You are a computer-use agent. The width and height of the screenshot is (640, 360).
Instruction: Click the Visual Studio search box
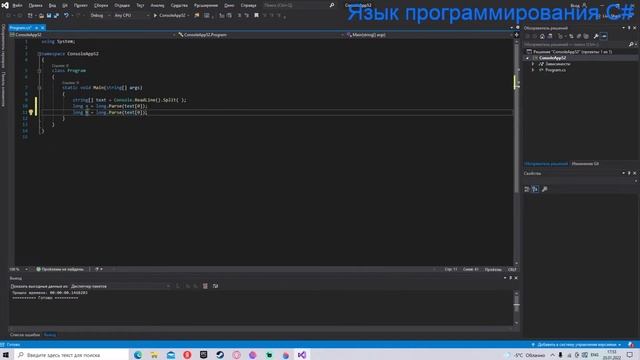tap(299, 5)
